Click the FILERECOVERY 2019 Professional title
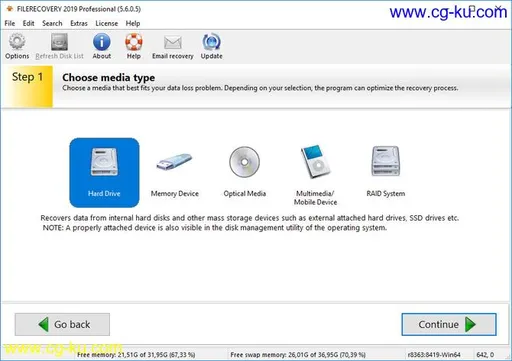The height and width of the screenshot is (361, 512). (79, 9)
